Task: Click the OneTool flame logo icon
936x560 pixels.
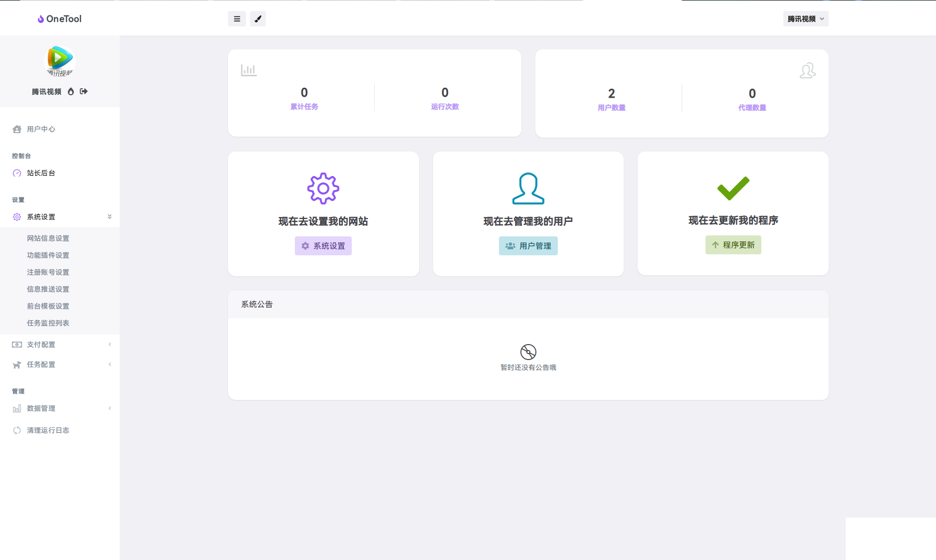Action: 41,19
